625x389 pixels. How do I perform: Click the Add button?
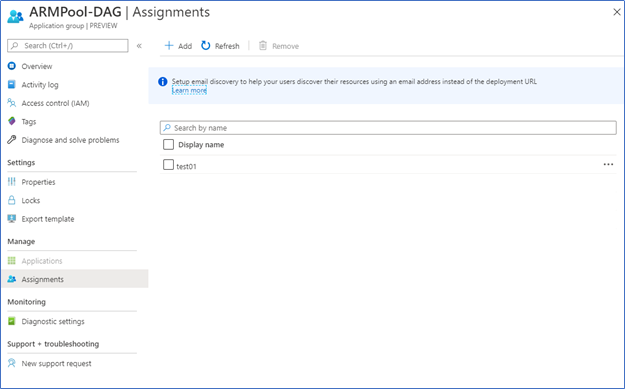(178, 46)
